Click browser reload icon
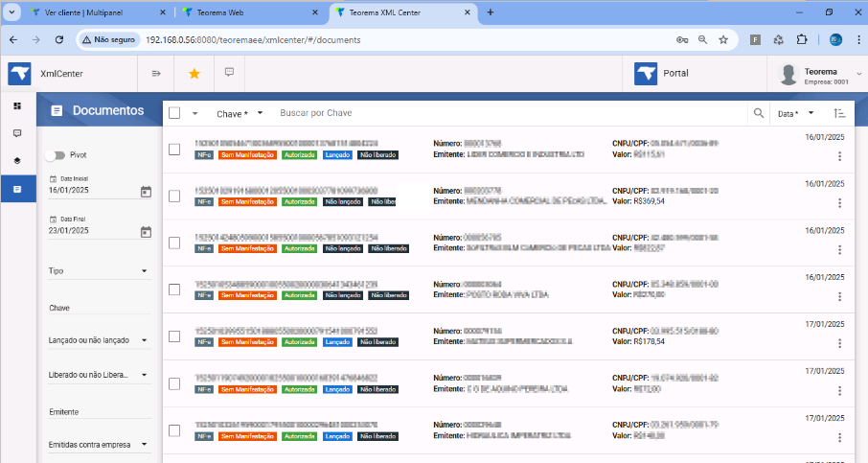The width and height of the screenshot is (868, 463). coord(59,40)
